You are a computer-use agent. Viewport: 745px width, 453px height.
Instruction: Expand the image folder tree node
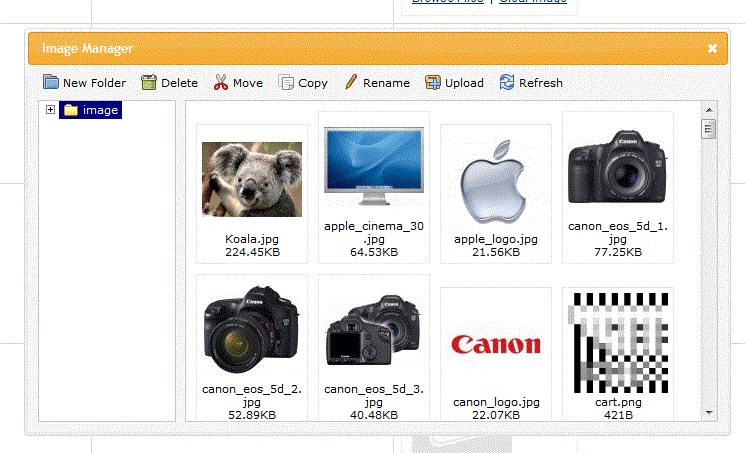coord(51,110)
